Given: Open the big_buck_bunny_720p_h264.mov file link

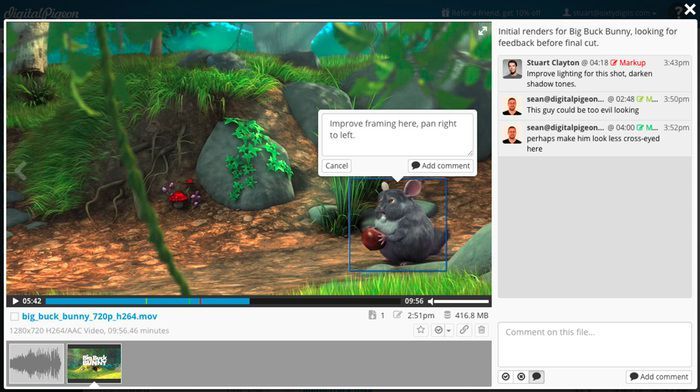Looking at the screenshot, I should point(89,317).
